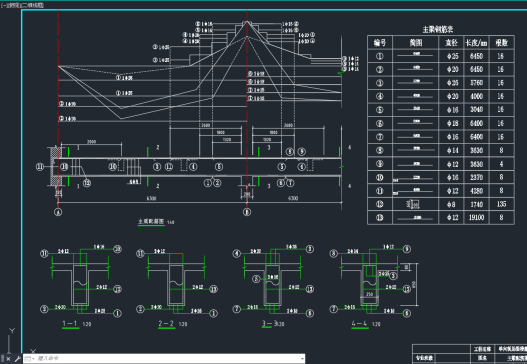Select the ϕ14 diameter cell
This screenshot has width=527, height=364.
[x=451, y=150]
